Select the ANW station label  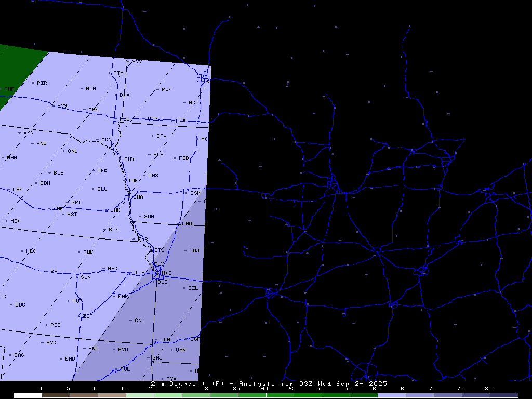(42, 143)
